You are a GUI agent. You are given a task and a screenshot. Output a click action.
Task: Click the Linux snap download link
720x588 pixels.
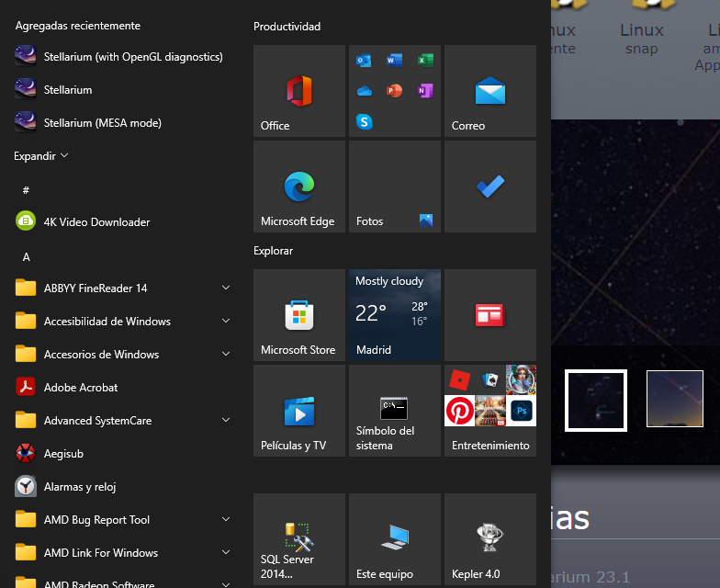coord(641,39)
